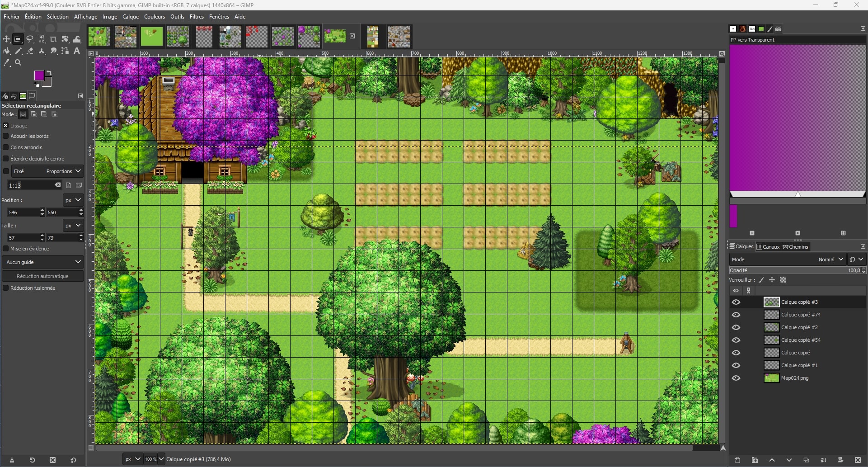Hide the Calque copié #74 layer

[x=736, y=315]
